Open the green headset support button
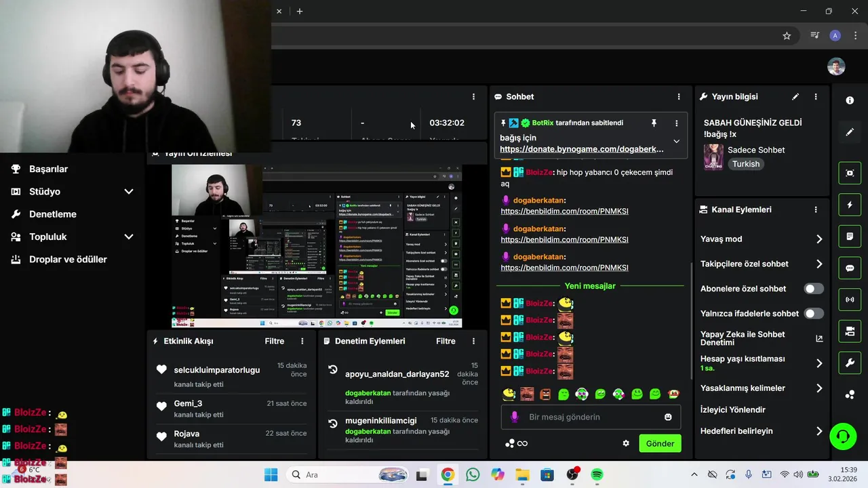 843,436
